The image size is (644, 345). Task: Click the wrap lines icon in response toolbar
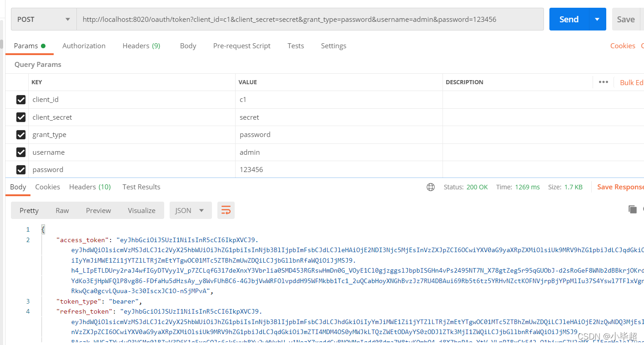pyautogui.click(x=226, y=210)
